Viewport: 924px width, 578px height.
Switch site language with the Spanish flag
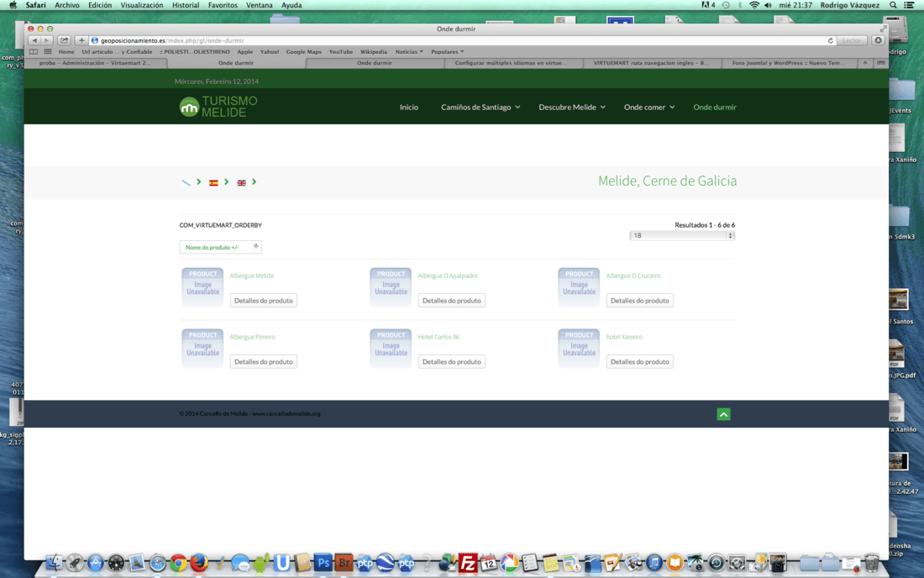[x=213, y=182]
